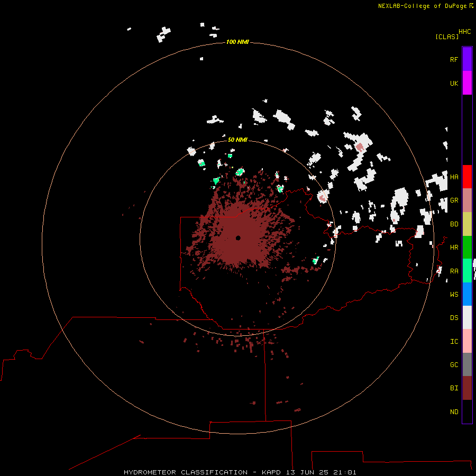Click the UK legend label
Screen dimensions: 476x476
454,83
